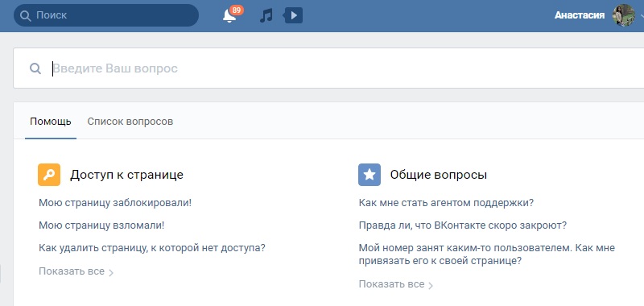Open Правда ли, что ВКонтакте скоро закроют?
Image resolution: width=644 pixels, height=306 pixels.
462,225
